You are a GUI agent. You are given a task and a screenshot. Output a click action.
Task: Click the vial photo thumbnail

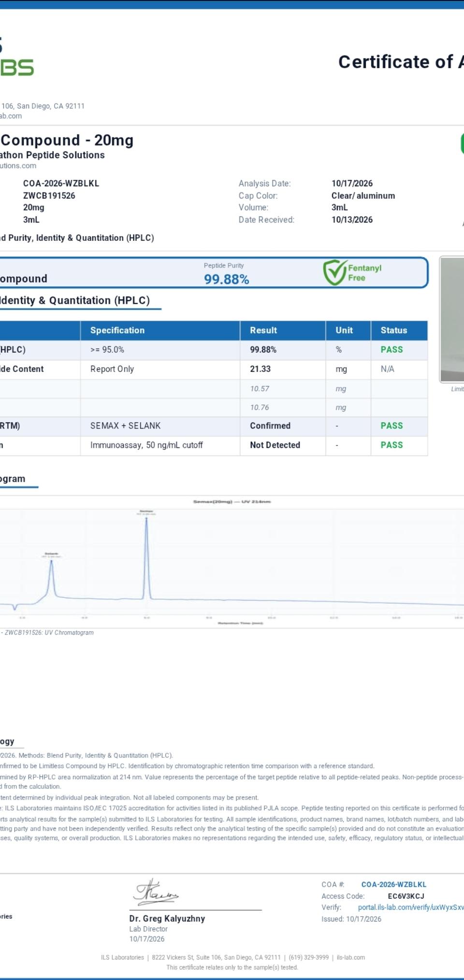pyautogui.click(x=452, y=319)
